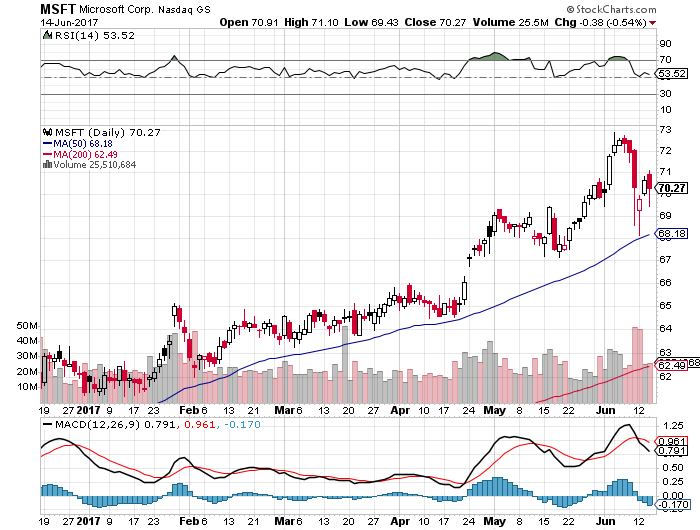The image size is (700, 530).
Task: Click the RSI(14) 53.52 legend text
Action: pos(94,35)
